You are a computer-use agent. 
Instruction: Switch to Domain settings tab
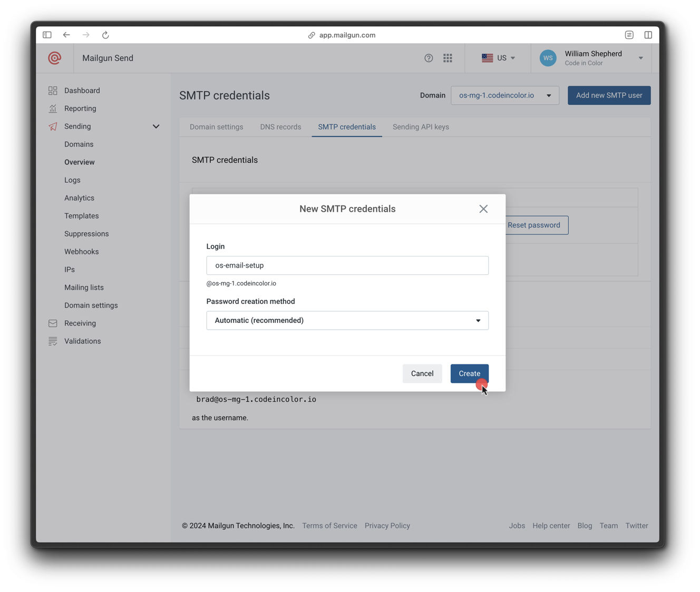pos(217,127)
